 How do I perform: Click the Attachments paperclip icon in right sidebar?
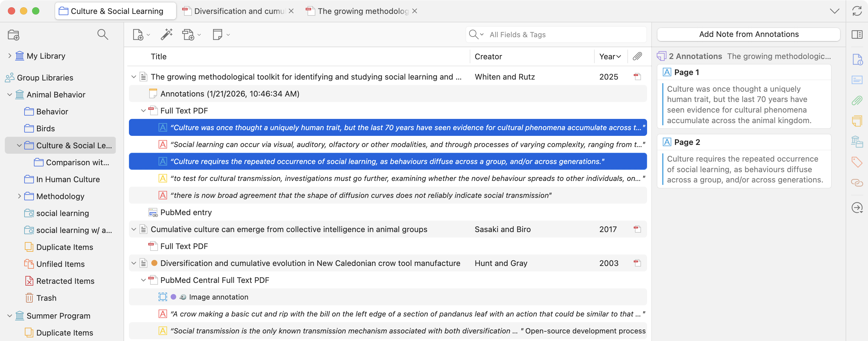(x=857, y=100)
